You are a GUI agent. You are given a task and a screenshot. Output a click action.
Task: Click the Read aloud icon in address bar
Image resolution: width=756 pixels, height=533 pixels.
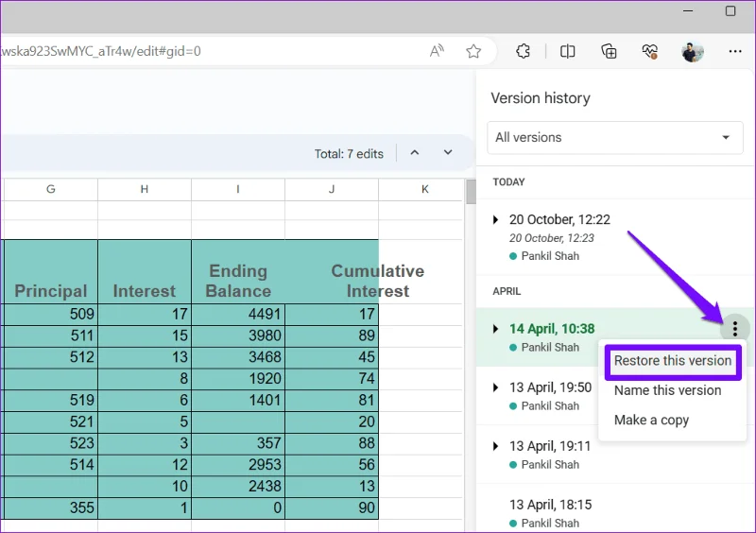click(437, 51)
